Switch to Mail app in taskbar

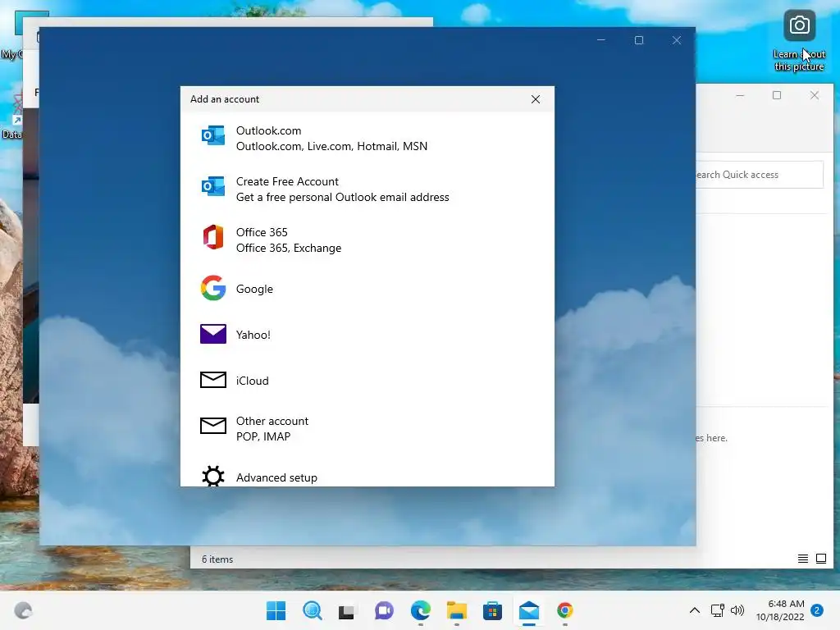[529, 610]
